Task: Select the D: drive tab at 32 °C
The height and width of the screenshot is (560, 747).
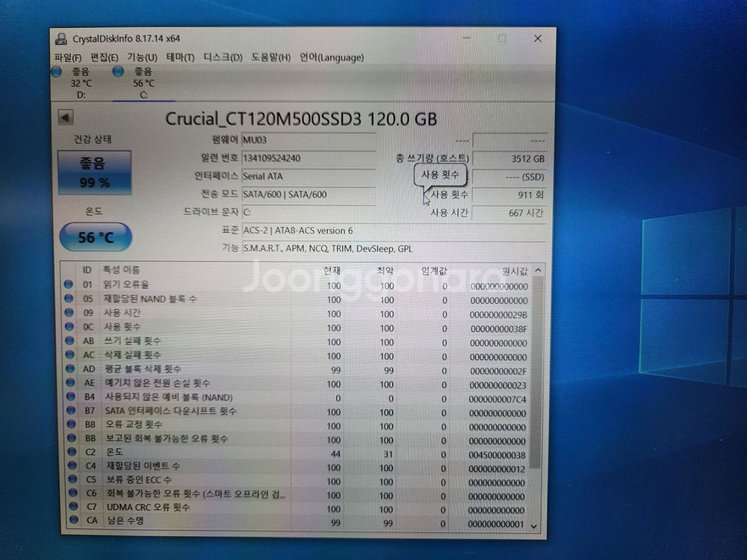Action: [79, 83]
